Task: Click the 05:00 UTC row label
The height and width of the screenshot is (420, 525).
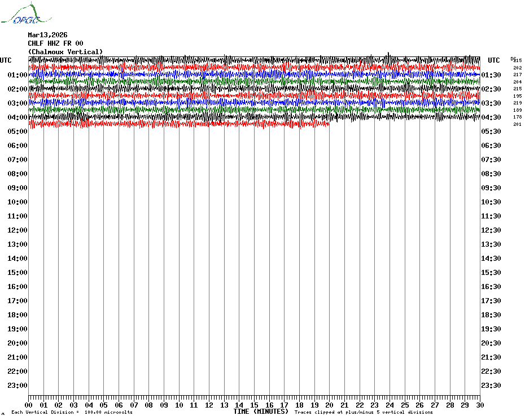Action: [17, 132]
